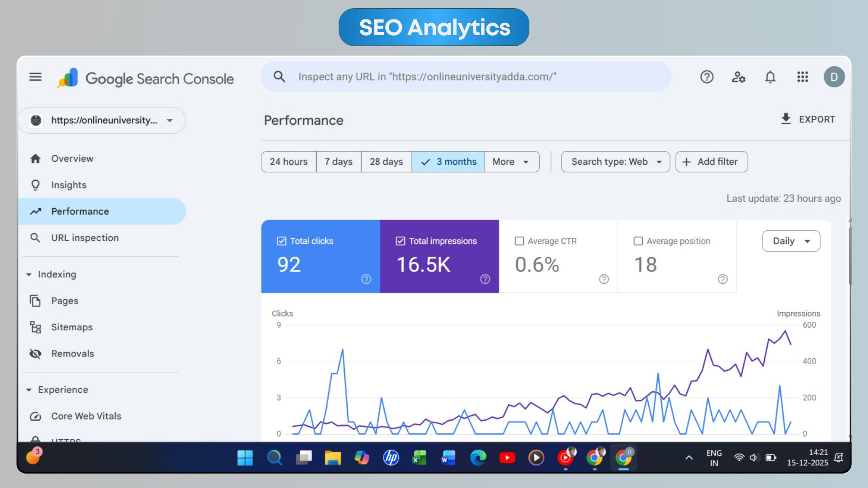Open the notifications bell
The height and width of the screenshot is (488, 868).
point(770,77)
